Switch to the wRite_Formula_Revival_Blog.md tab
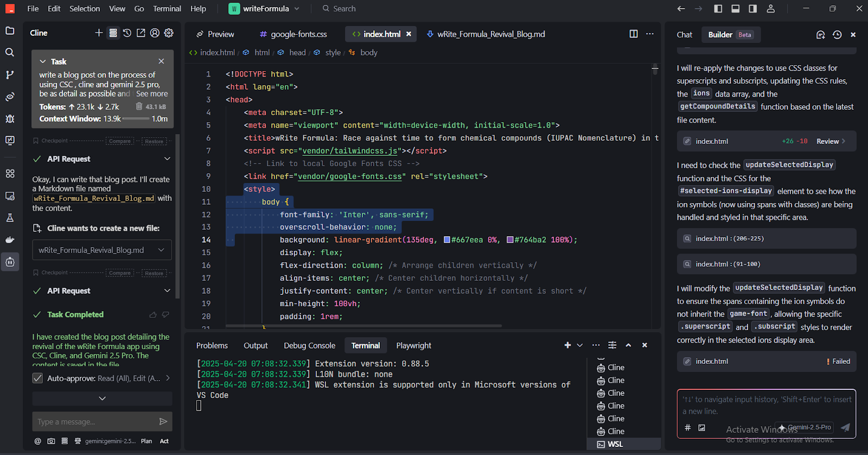 pyautogui.click(x=486, y=34)
